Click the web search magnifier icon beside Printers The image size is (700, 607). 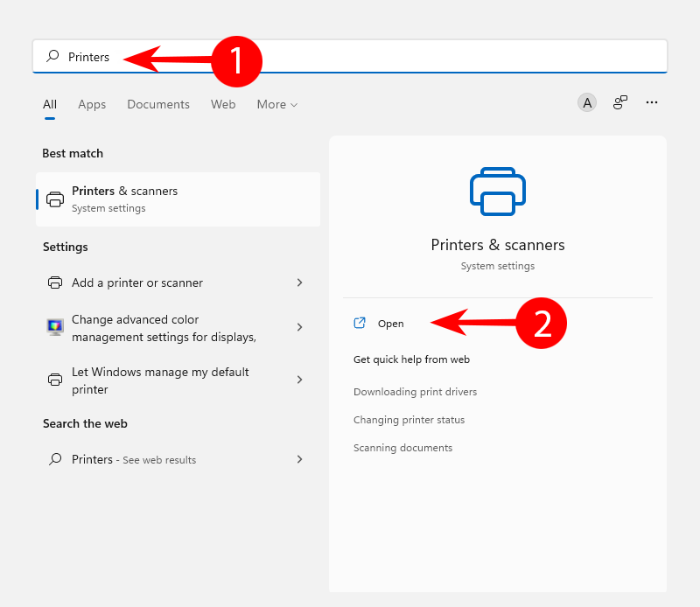[55, 459]
